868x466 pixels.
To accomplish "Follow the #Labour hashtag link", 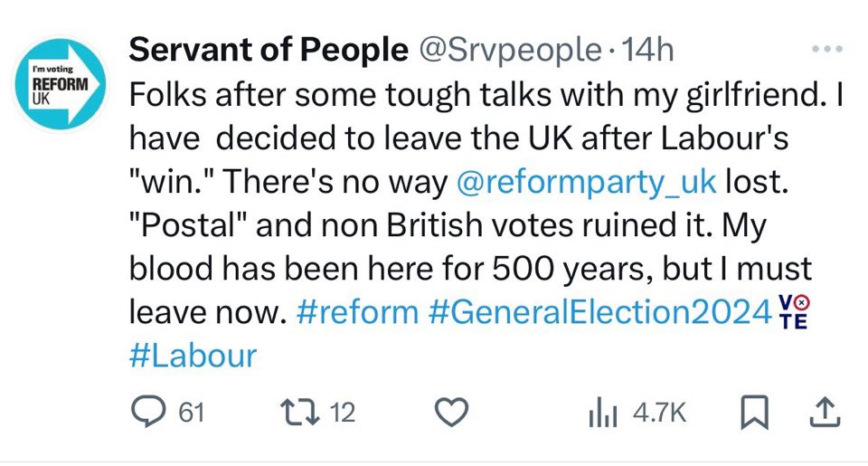I will click(x=193, y=356).
